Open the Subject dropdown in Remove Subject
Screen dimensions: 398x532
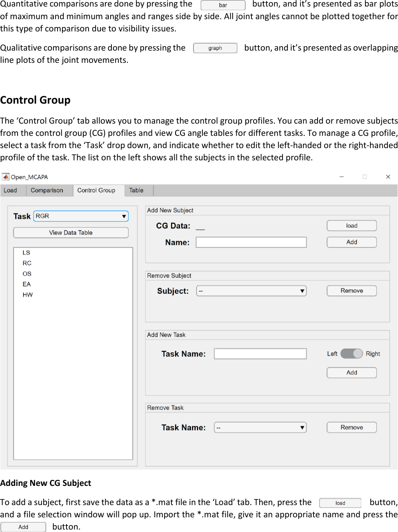tap(251, 291)
